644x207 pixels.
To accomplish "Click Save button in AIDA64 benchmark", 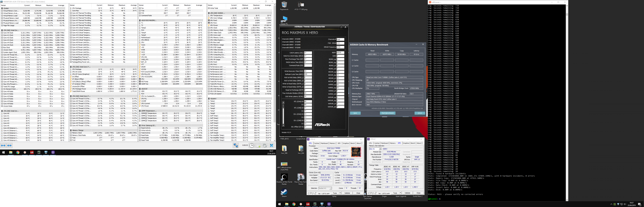I will (x=355, y=113).
